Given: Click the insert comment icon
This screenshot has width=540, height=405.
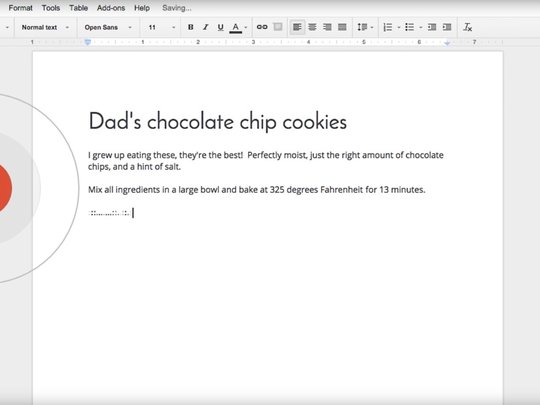Looking at the screenshot, I should pyautogui.click(x=278, y=27).
